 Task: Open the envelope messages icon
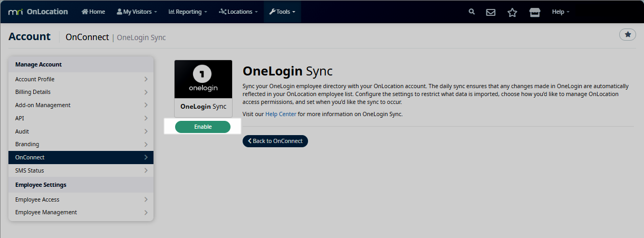491,12
